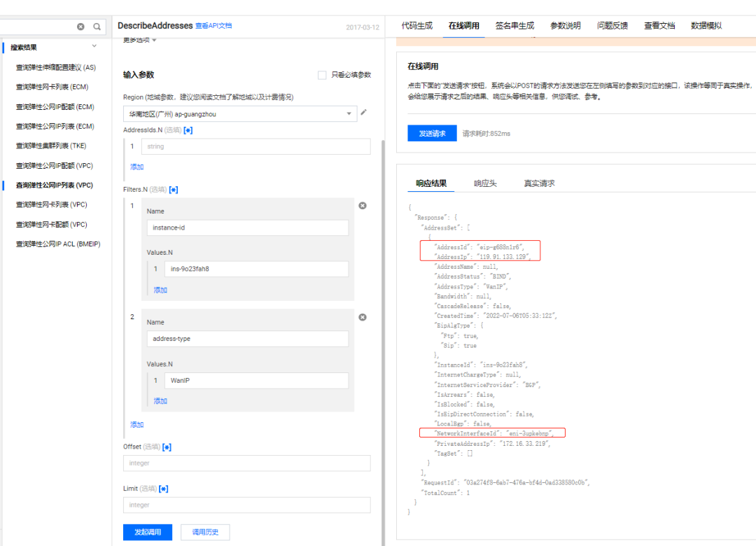
Task: Open 查询弹性网卡配额 (VPC)
Action: [52, 224]
